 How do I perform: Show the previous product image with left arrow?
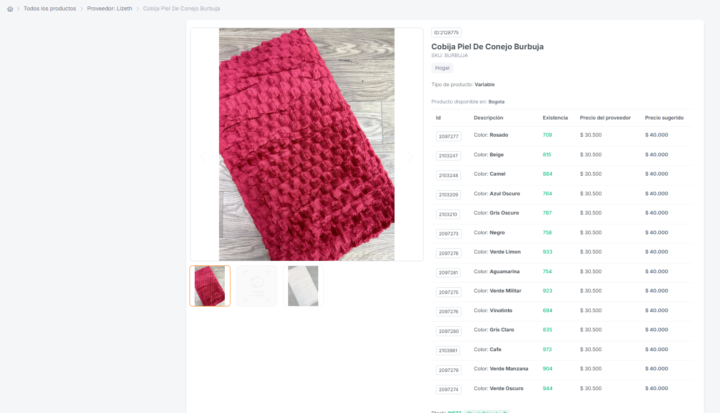pyautogui.click(x=203, y=157)
